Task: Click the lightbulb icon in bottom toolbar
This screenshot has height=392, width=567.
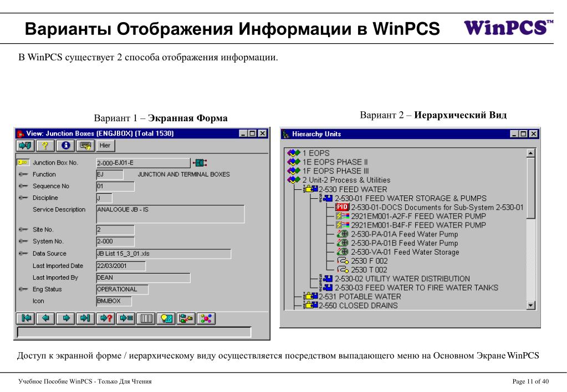Action: pos(166,318)
